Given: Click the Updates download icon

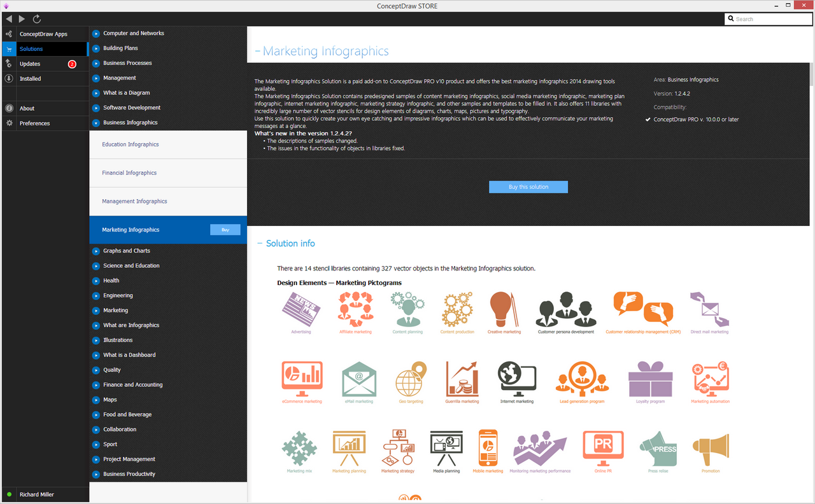Looking at the screenshot, I should [x=9, y=64].
